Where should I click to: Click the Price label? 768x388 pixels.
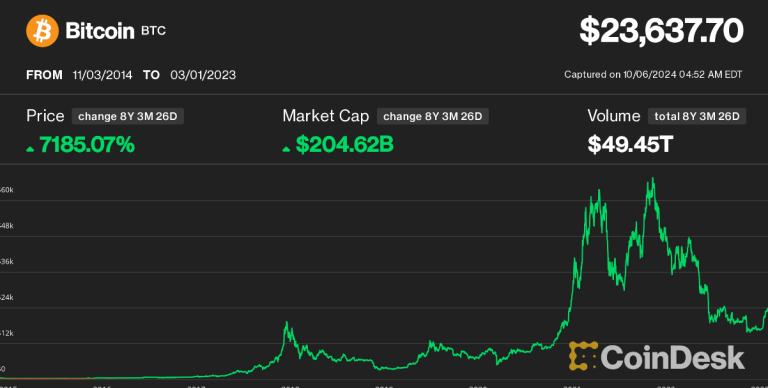[45, 116]
